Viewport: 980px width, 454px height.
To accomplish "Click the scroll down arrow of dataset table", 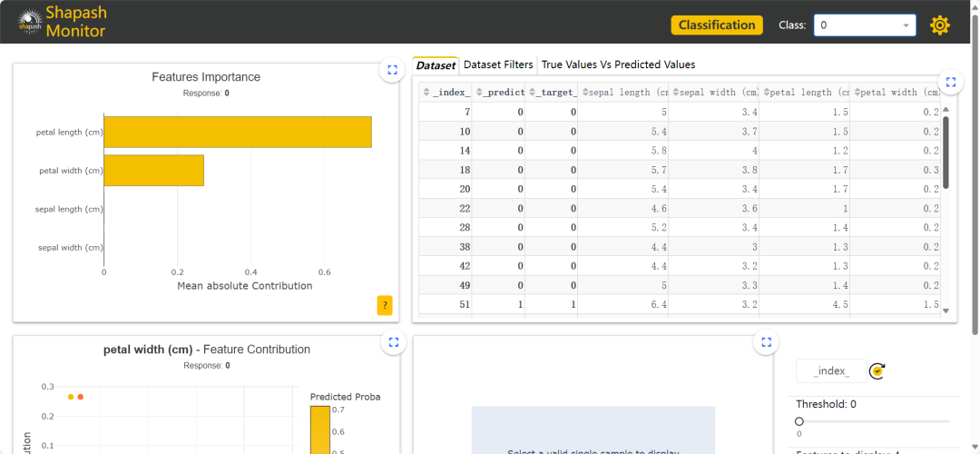I will [946, 311].
